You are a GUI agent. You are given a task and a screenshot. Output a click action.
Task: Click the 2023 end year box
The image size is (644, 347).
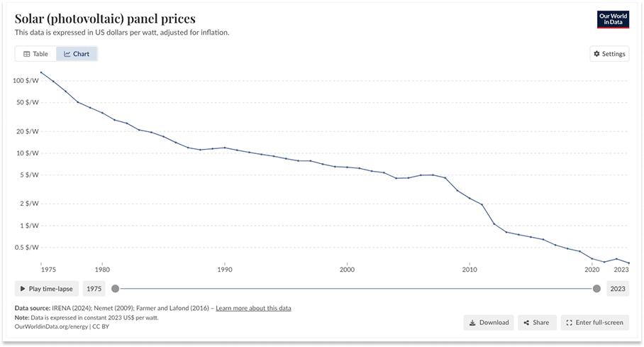pyautogui.click(x=618, y=289)
